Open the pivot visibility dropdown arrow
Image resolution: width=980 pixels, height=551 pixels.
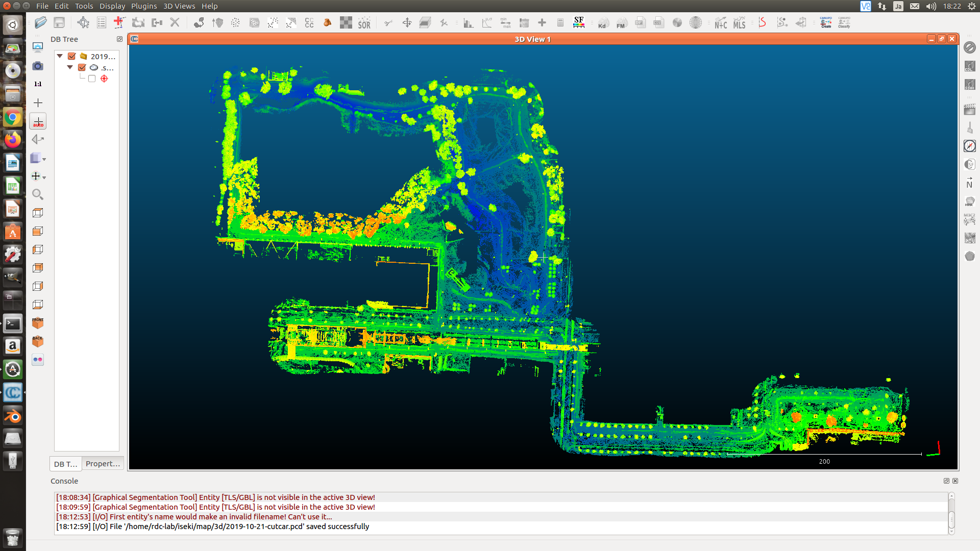pos(44,178)
